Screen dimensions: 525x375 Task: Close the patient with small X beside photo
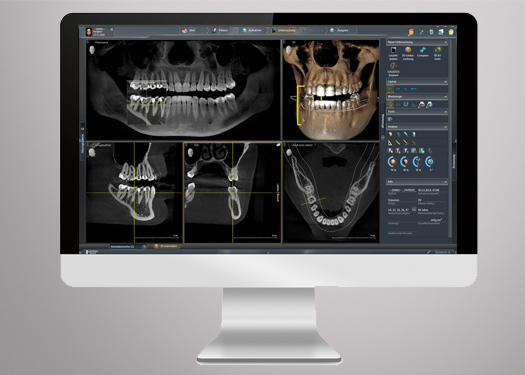coord(111,29)
